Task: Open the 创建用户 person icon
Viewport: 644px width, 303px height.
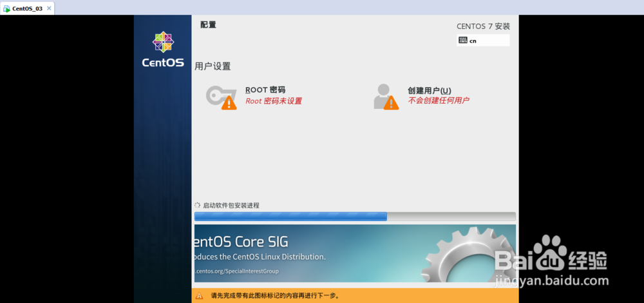Action: pos(386,97)
